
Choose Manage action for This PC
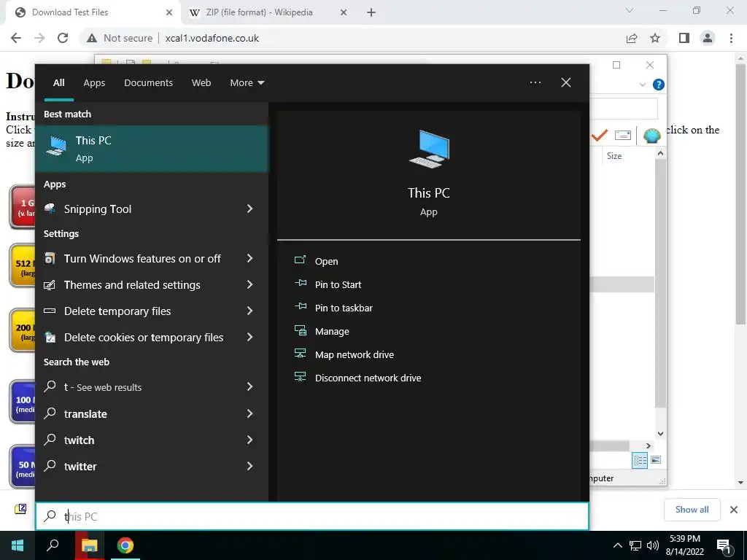332,331
